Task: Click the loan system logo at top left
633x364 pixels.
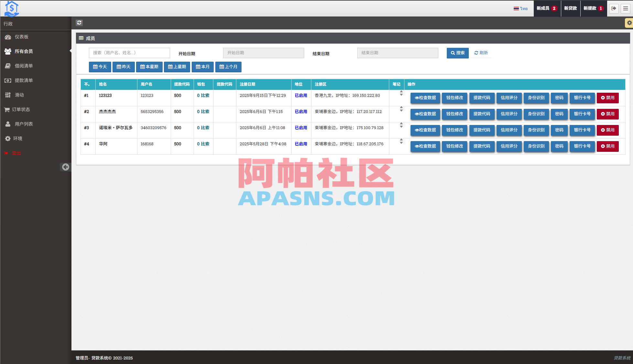Action: point(12,8)
